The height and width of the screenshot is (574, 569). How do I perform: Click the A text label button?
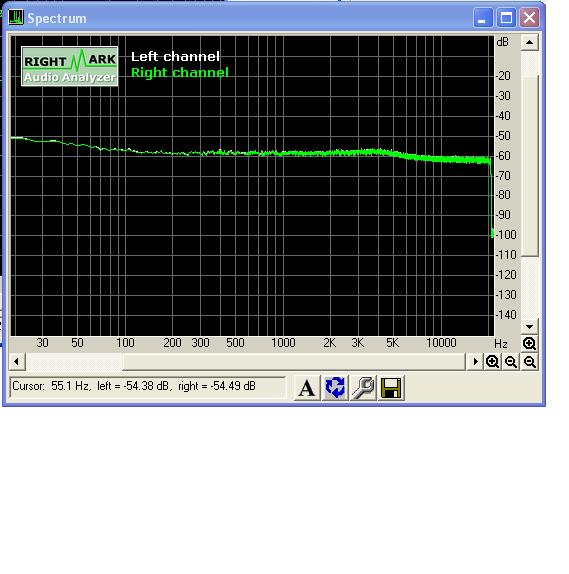click(x=307, y=388)
